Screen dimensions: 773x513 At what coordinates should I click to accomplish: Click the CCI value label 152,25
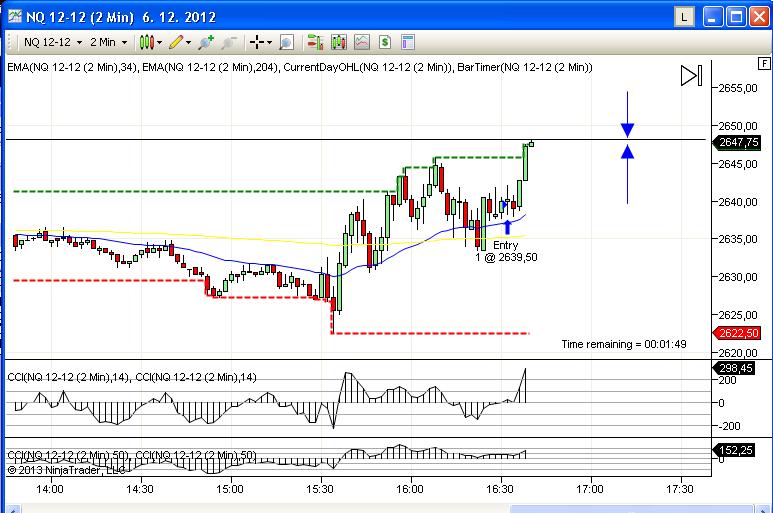coord(734,450)
